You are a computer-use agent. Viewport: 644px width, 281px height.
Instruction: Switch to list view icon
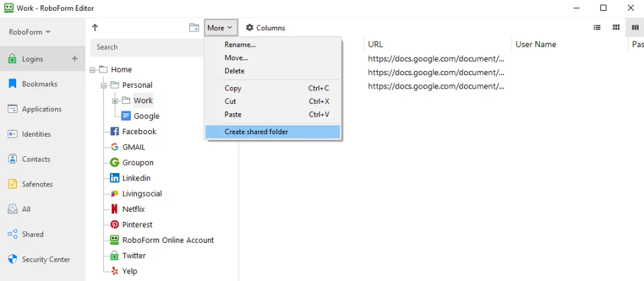tap(597, 27)
